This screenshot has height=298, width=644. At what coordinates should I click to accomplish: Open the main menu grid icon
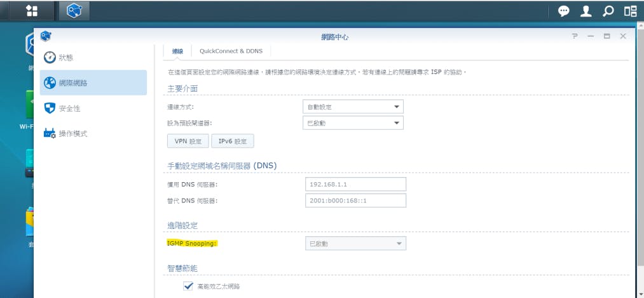point(32,11)
